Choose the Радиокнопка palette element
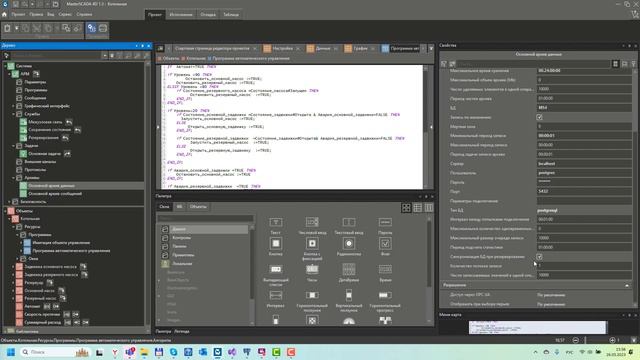 tap(349, 247)
